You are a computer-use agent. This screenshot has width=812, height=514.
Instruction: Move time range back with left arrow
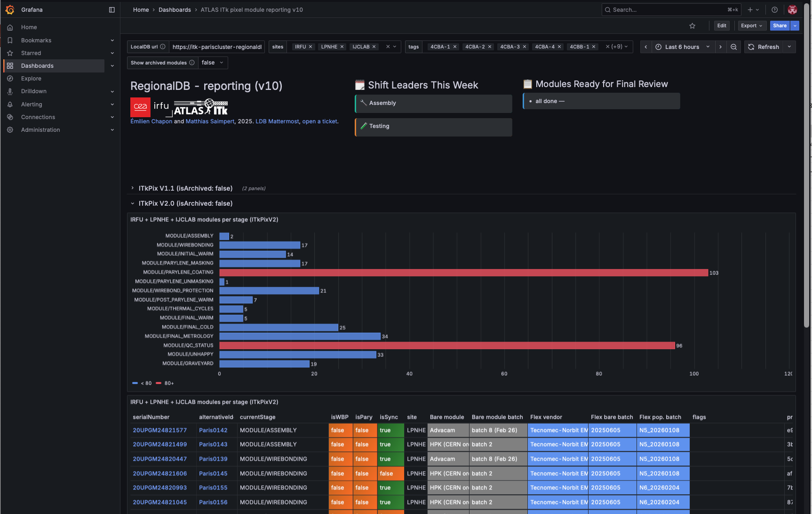(646, 47)
